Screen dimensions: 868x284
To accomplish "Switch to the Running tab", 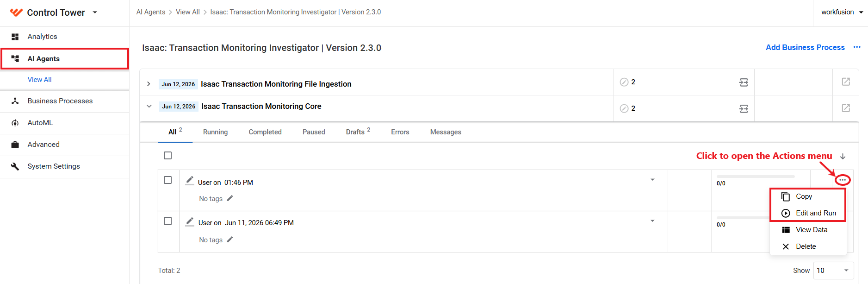I will click(215, 132).
